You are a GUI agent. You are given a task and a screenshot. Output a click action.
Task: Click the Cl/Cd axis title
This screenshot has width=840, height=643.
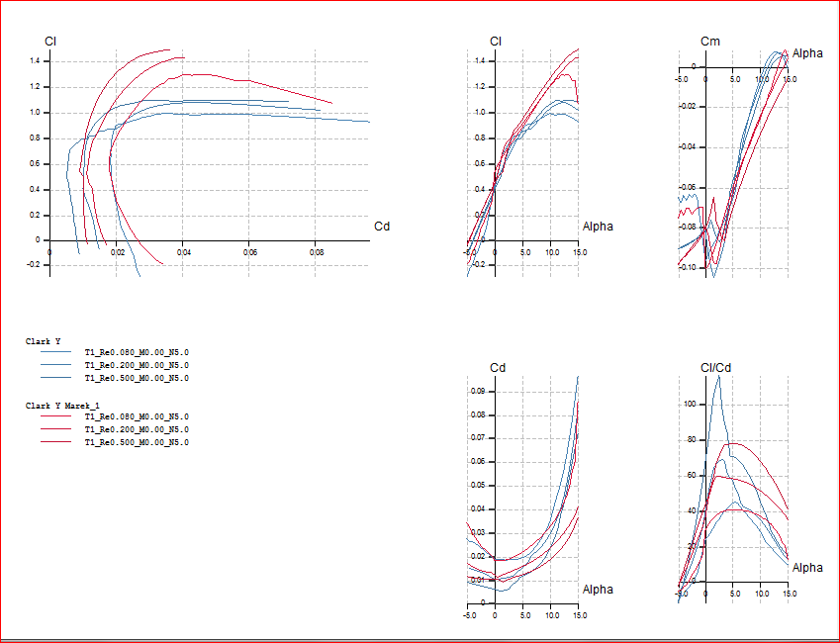pyautogui.click(x=714, y=368)
